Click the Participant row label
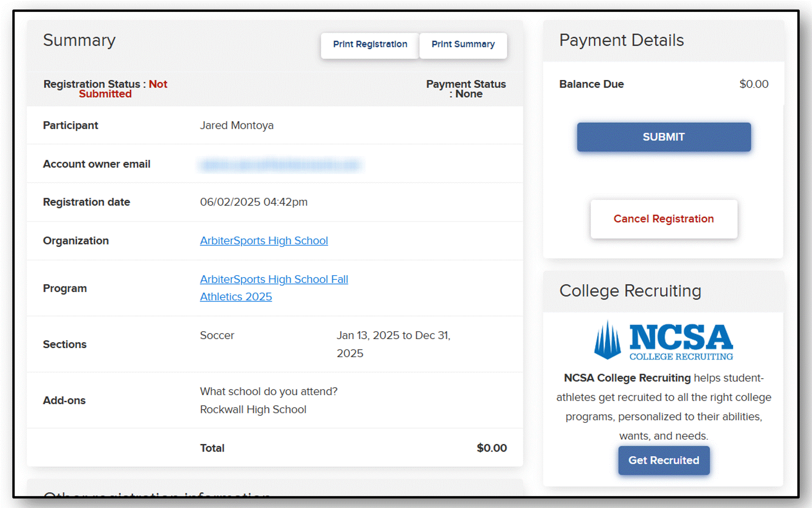Image resolution: width=812 pixels, height=508 pixels. [70, 125]
